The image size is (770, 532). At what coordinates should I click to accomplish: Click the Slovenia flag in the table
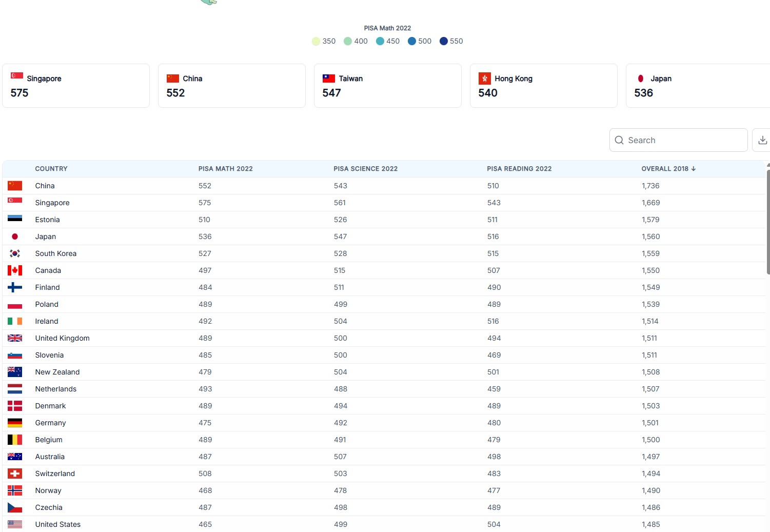click(15, 355)
